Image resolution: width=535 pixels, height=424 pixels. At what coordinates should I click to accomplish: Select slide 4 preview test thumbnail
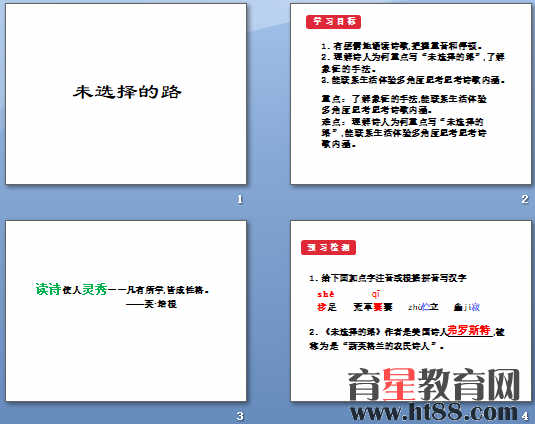click(x=411, y=311)
